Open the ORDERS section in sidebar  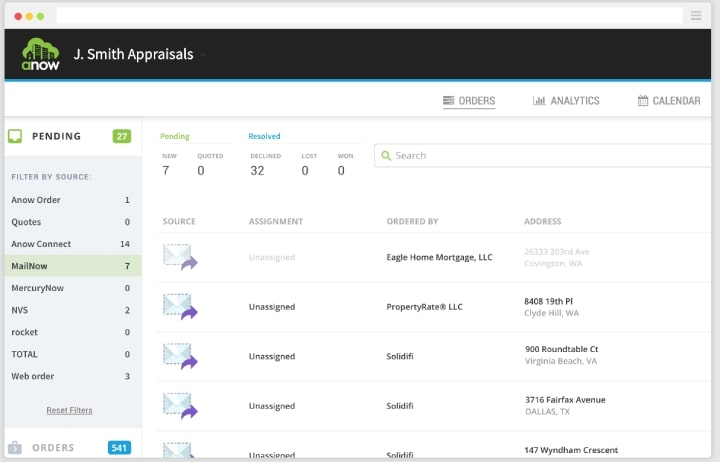(x=73, y=447)
